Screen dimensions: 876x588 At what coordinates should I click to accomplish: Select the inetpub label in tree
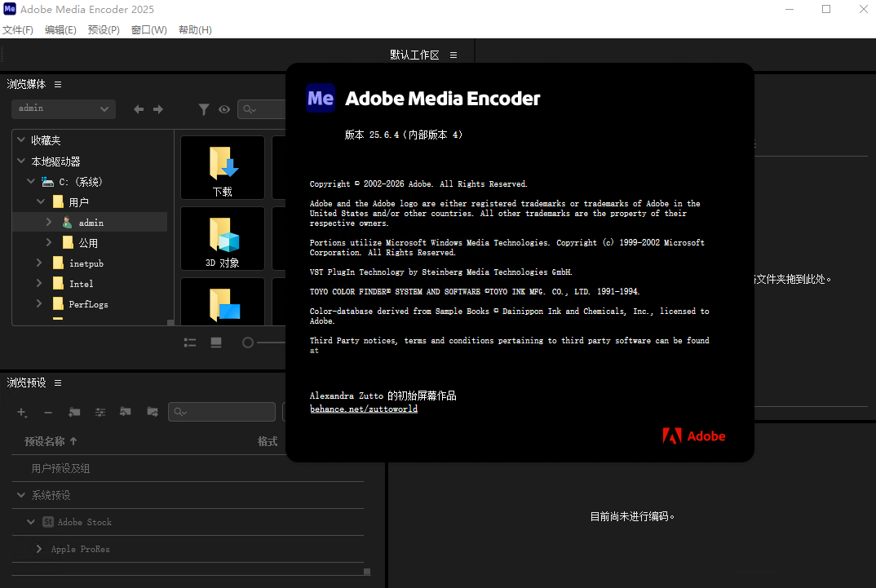point(86,263)
